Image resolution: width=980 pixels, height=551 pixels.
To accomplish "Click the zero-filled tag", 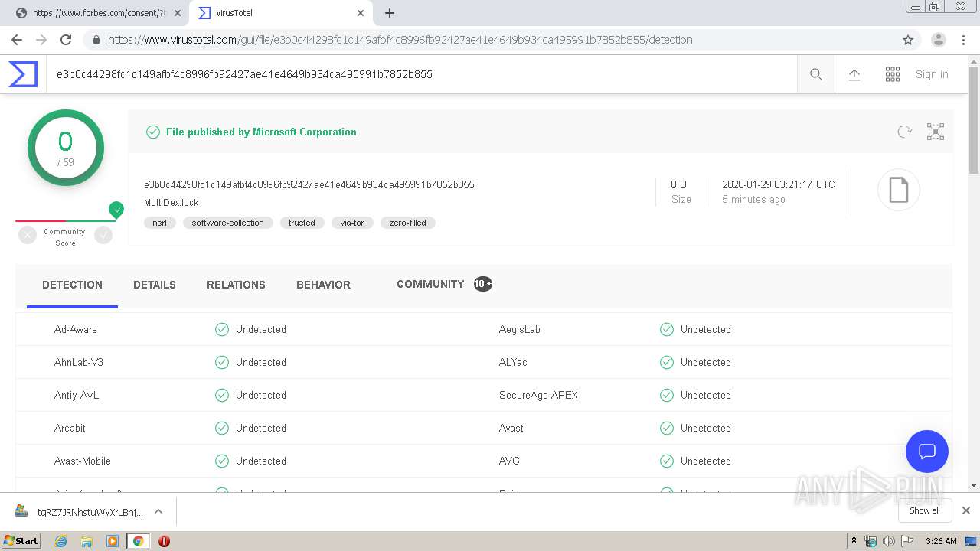I will tap(408, 223).
